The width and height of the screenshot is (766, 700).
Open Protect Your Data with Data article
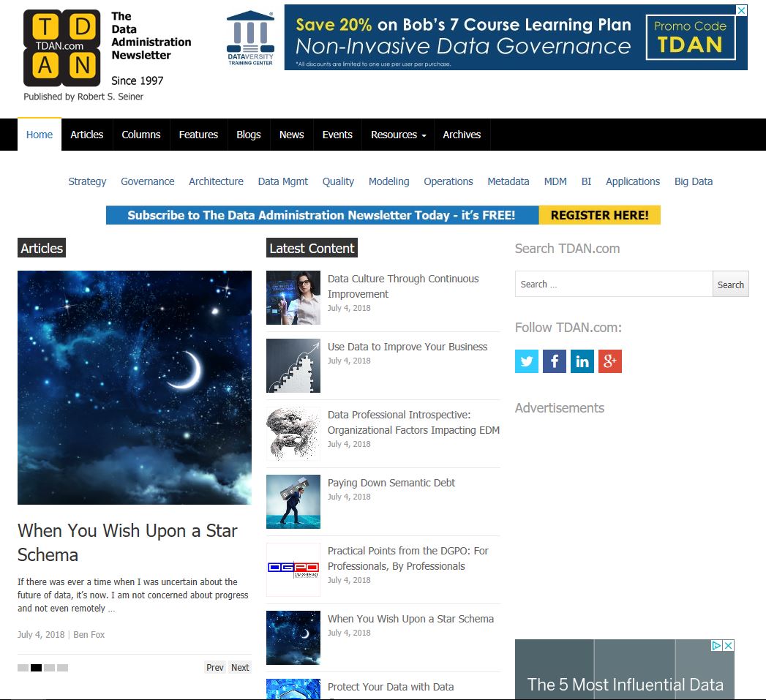click(x=391, y=687)
